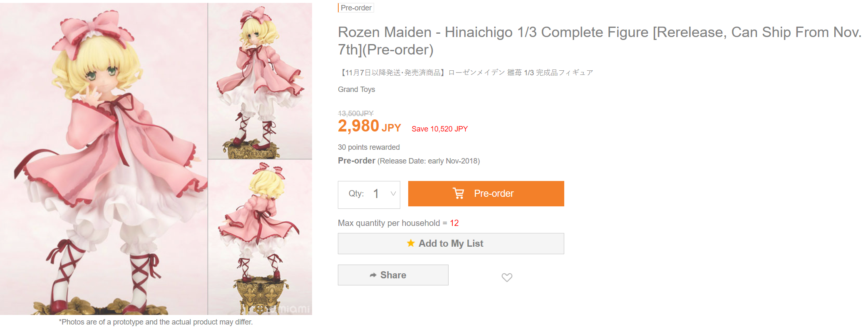Screen dimensions: 868x332
Task: Click the share arrow icon
Action: pos(373,275)
